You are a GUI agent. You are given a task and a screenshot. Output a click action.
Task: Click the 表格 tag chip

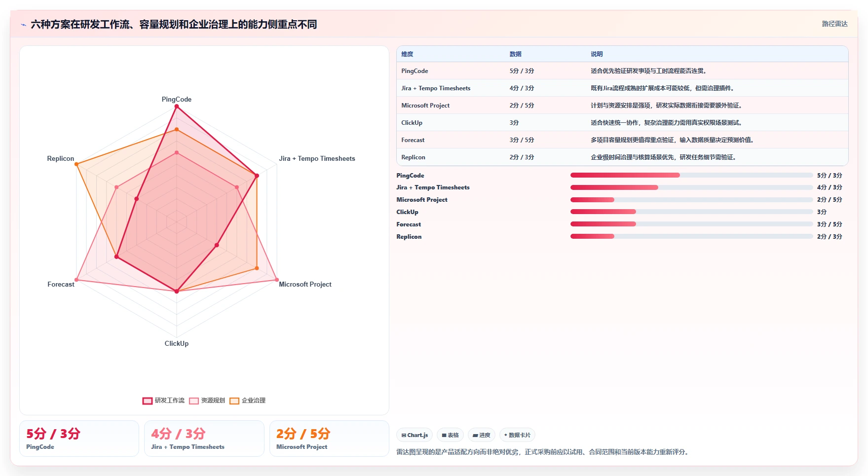450,435
